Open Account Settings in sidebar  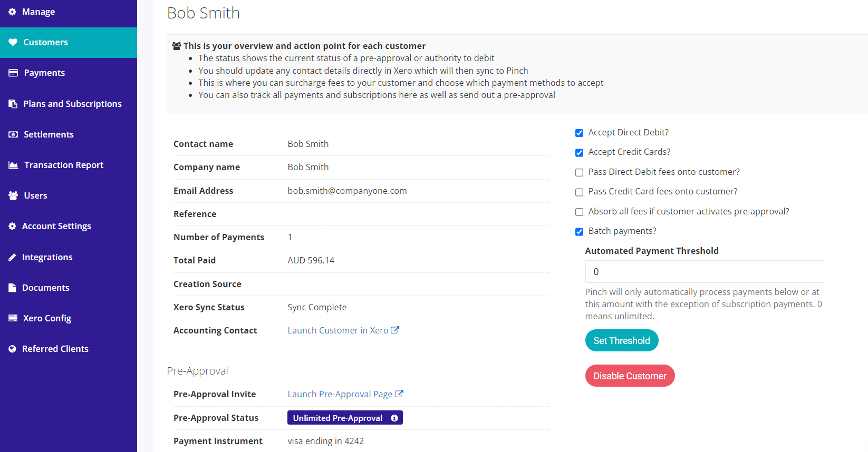point(69,226)
